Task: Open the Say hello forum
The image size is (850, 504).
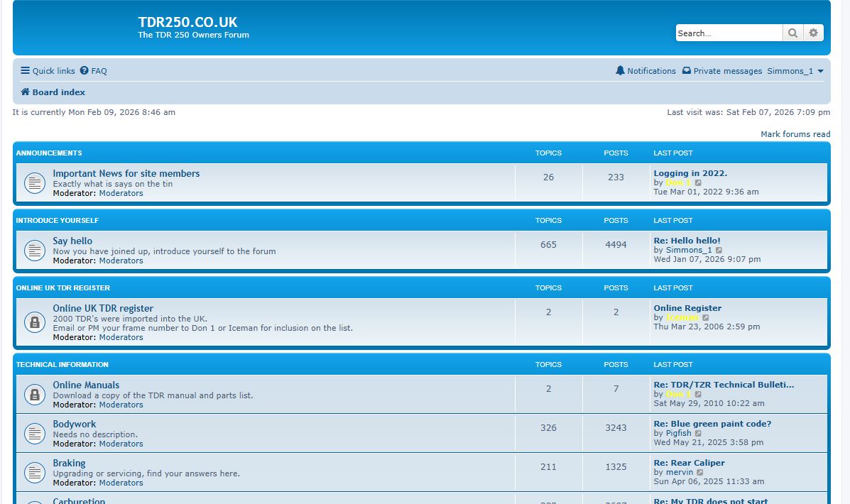Action: [72, 241]
